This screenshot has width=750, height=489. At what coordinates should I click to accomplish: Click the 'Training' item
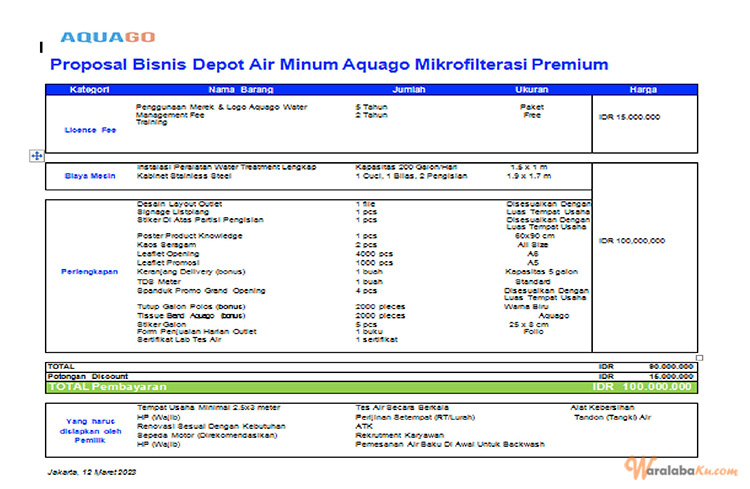click(x=152, y=122)
